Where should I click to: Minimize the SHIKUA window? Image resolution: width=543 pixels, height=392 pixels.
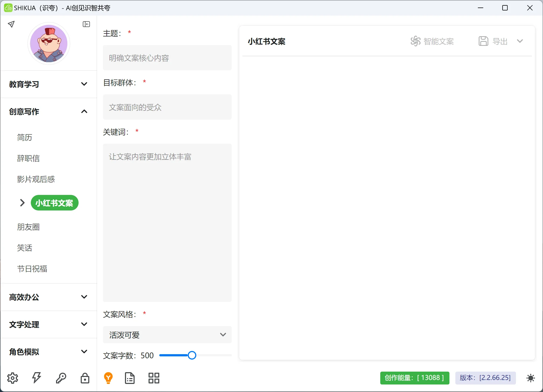(481, 8)
